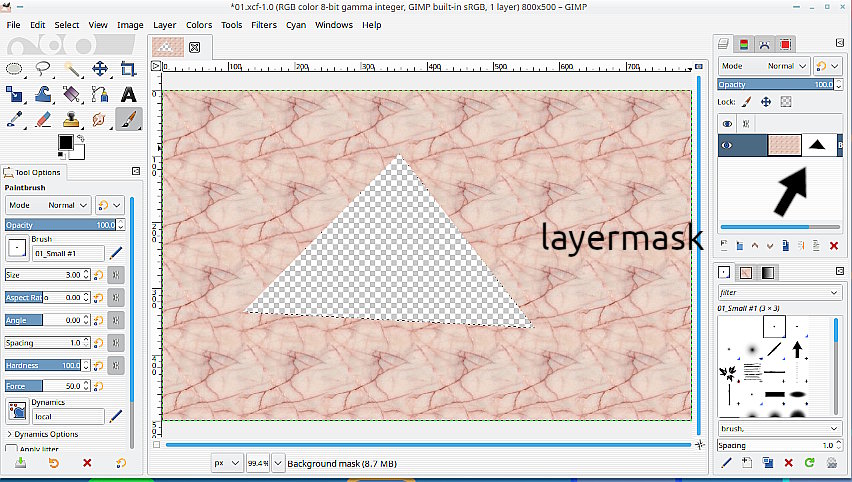The height and width of the screenshot is (482, 852).
Task: Reset colors to default black and white
Action: 61,156
